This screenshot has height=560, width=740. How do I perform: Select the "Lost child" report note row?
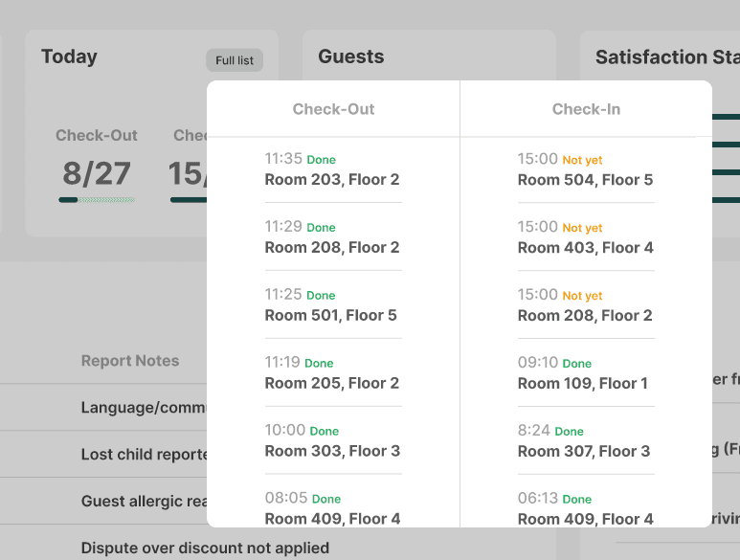(x=144, y=455)
